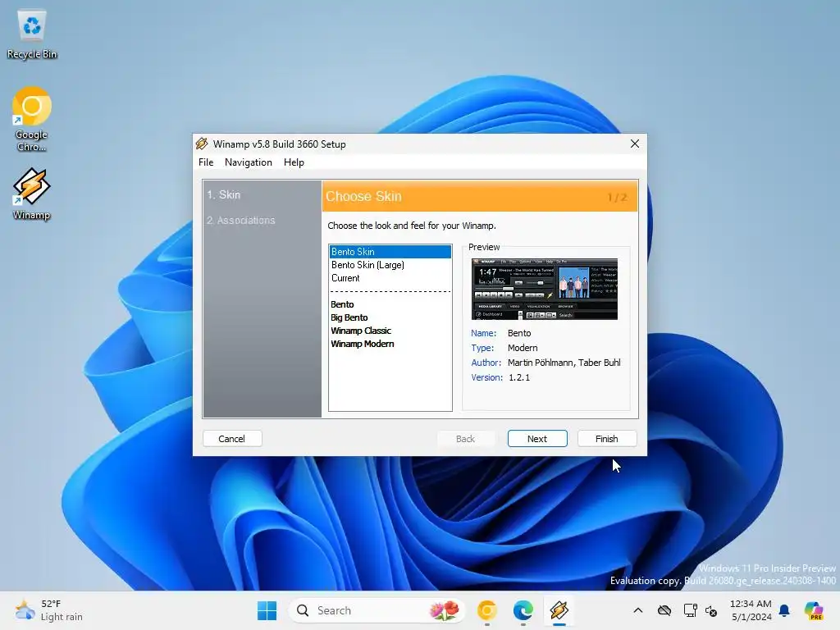Close the Winamp Setup window

coord(635,144)
